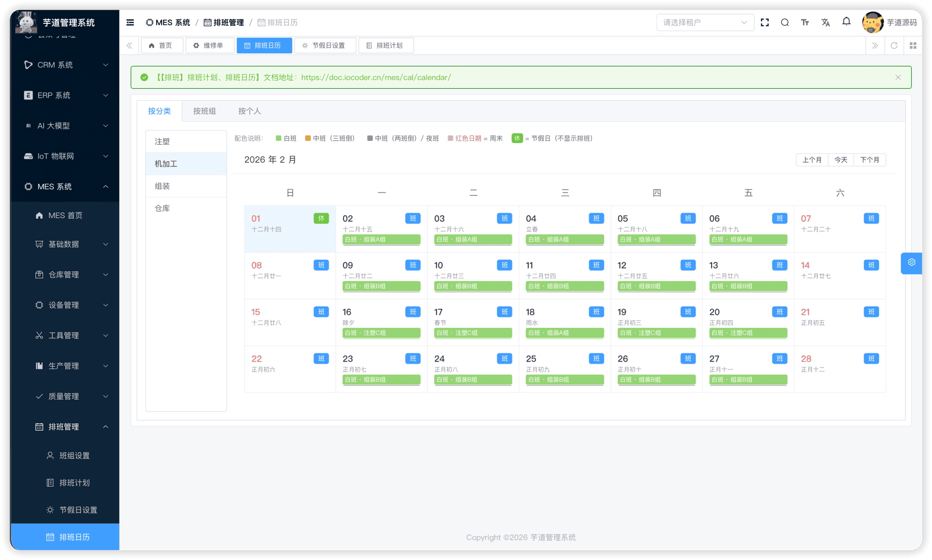Click the refresh page icon
Viewport: 932px width, 560px height.
click(894, 46)
